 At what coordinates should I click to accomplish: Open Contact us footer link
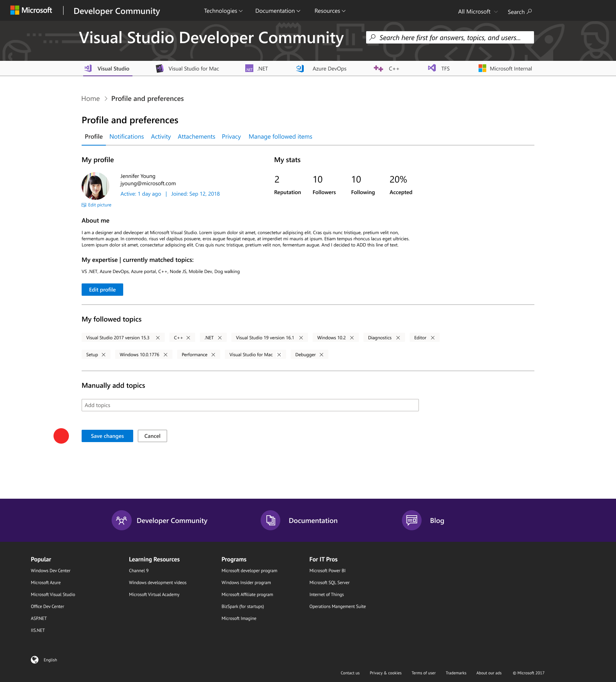(350, 673)
